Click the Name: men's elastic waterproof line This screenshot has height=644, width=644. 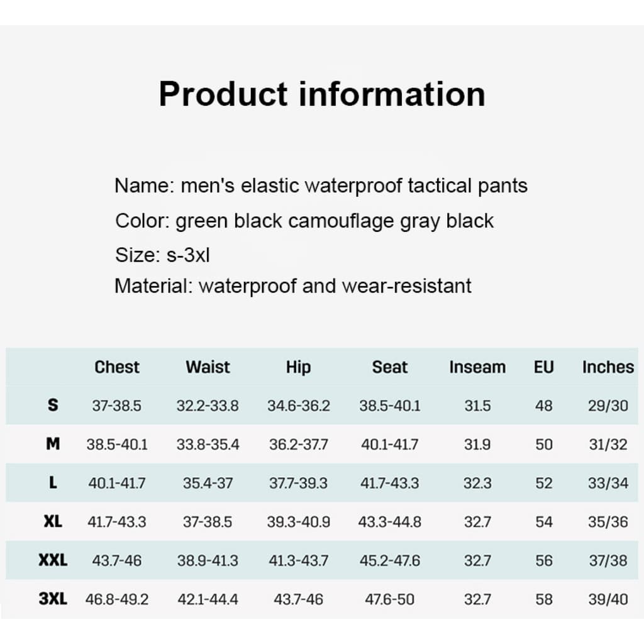coord(321,186)
